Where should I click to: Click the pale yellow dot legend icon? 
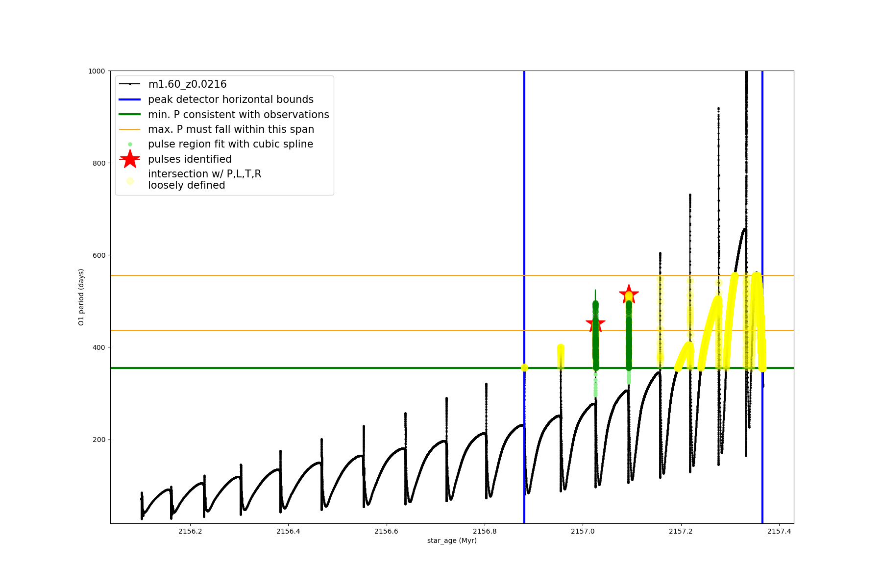130,181
